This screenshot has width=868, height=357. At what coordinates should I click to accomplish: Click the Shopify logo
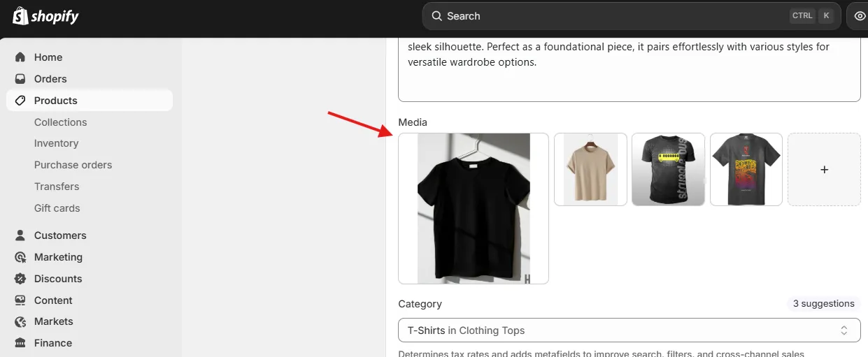45,16
